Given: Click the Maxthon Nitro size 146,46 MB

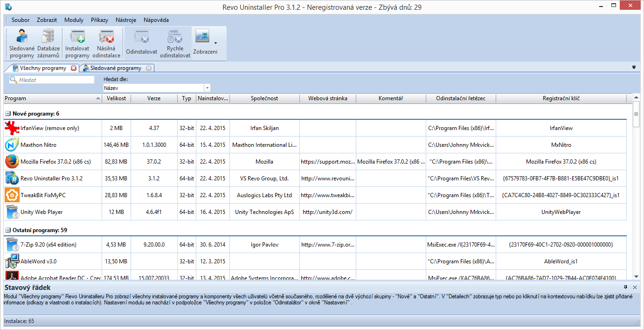Looking at the screenshot, I should 116,144.
